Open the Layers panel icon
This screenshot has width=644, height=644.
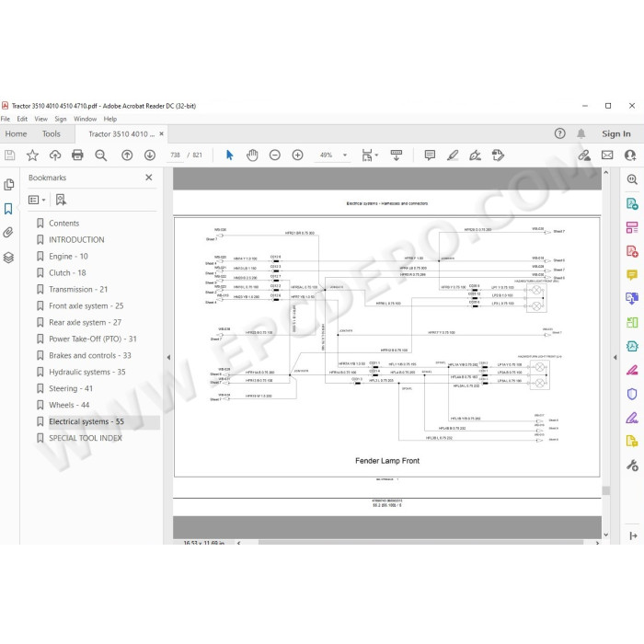8,258
